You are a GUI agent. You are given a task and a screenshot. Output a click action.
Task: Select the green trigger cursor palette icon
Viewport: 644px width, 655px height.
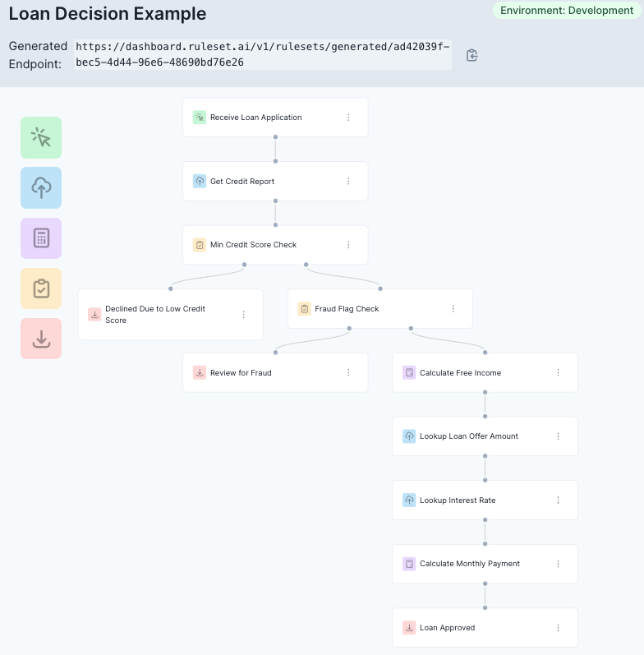(x=41, y=137)
